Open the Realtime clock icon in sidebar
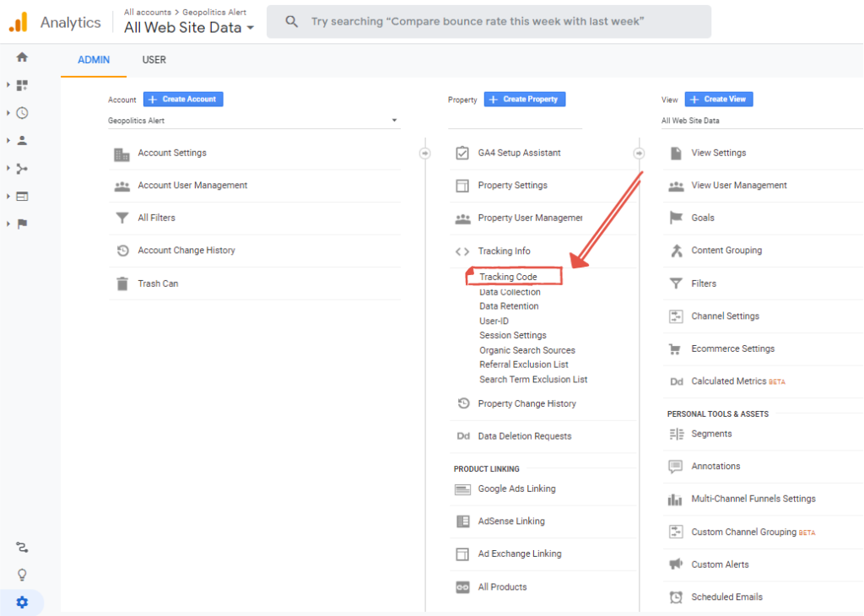864x616 pixels. (22, 113)
